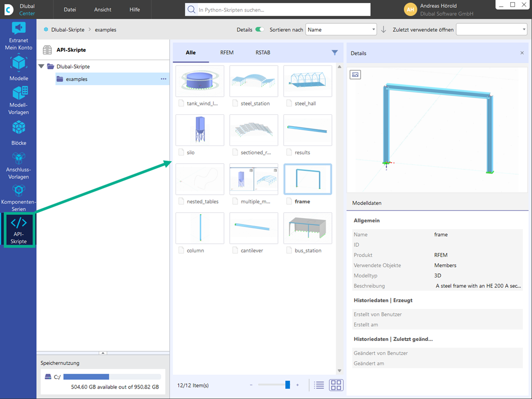The width and height of the screenshot is (532, 399).
Task: Click the preview image icon in Details
Action: click(355, 75)
